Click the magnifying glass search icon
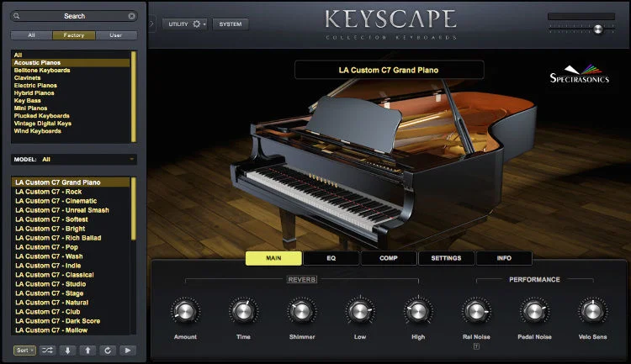631x364 pixels. click(19, 16)
